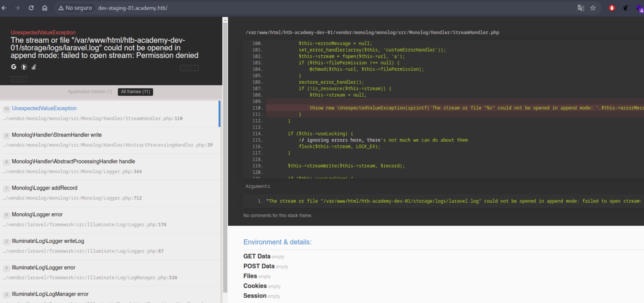Click the Logger.php:712 file path
Screen dimensions: 644x303
(72, 198)
